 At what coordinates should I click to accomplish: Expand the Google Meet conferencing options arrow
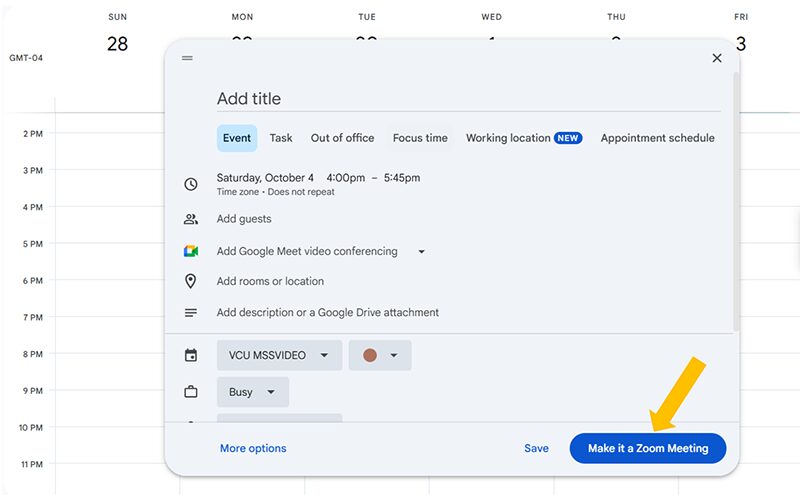pyautogui.click(x=421, y=252)
